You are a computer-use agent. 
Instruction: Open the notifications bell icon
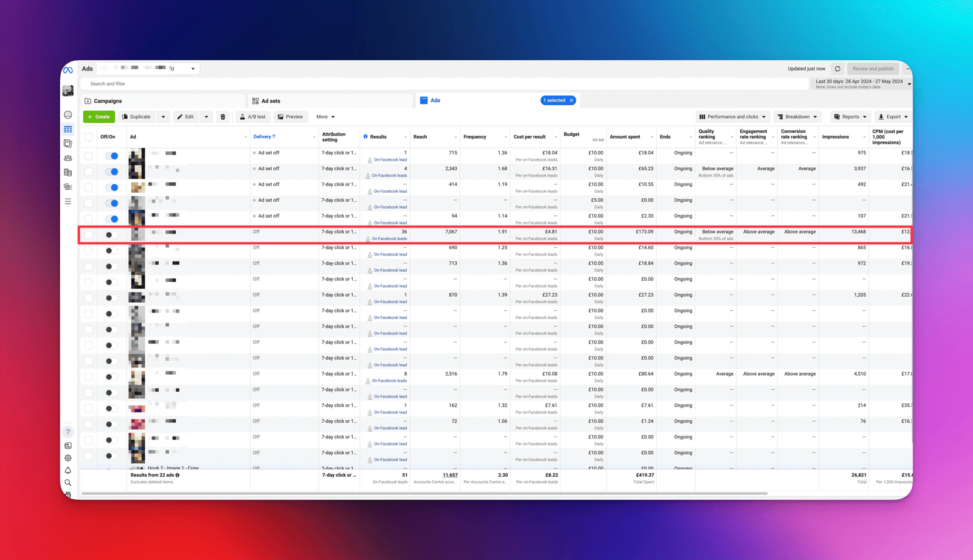[68, 471]
